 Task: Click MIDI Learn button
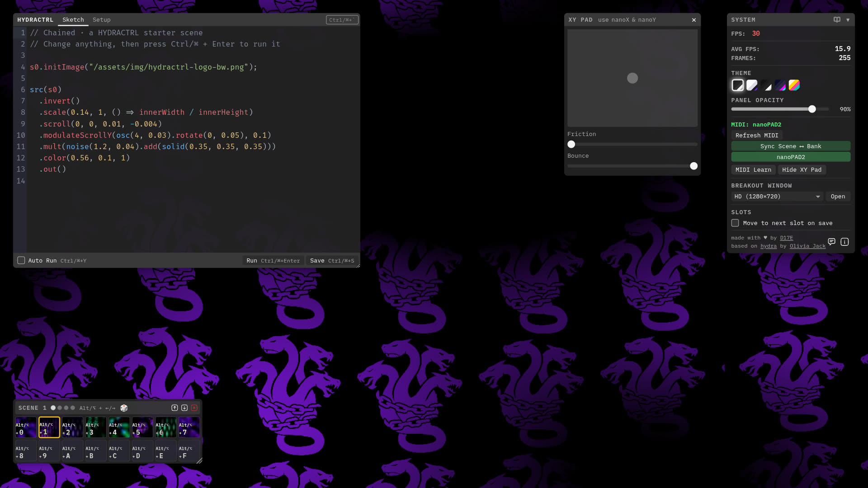click(x=753, y=170)
